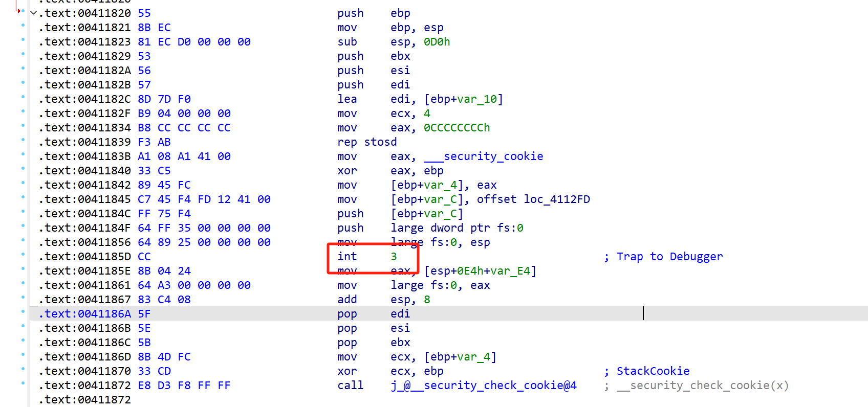This screenshot has height=407, width=868.
Task: Open the j_@__security_check_cookie@4 call target
Action: click(484, 386)
